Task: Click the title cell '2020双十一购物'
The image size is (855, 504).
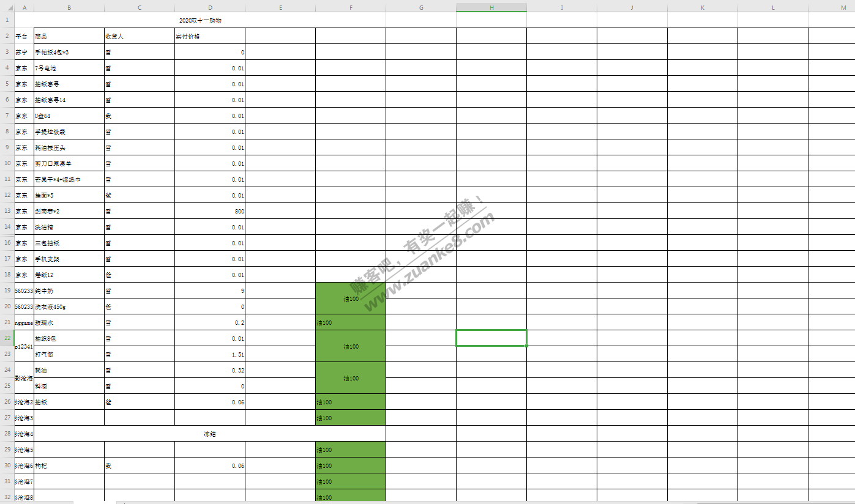Action: 200,20
